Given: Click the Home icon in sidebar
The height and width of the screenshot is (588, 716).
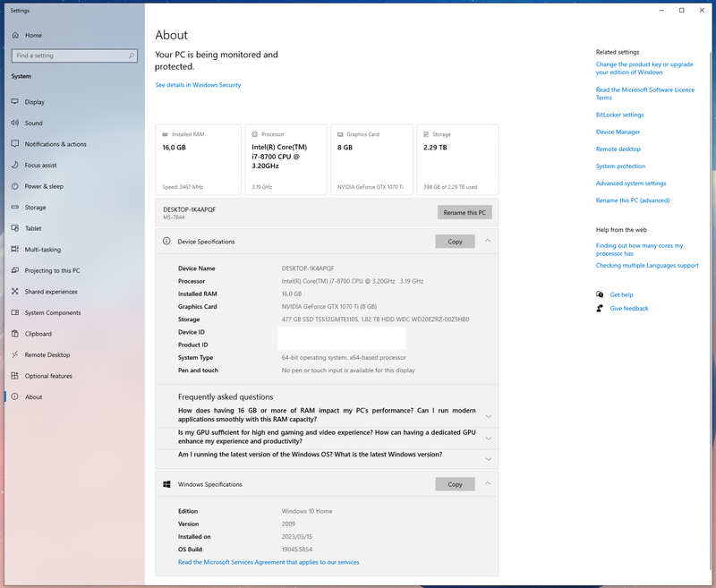Looking at the screenshot, I should 15,35.
